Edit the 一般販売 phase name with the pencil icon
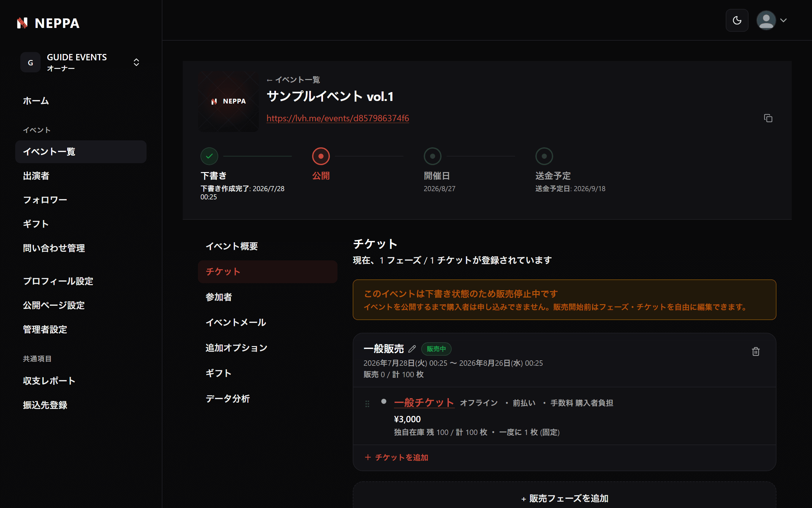Screen dimensions: 812x508 point(412,349)
